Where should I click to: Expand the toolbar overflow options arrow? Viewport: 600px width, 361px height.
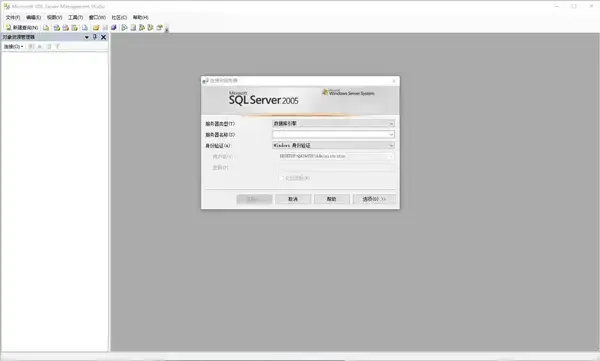(166, 29)
